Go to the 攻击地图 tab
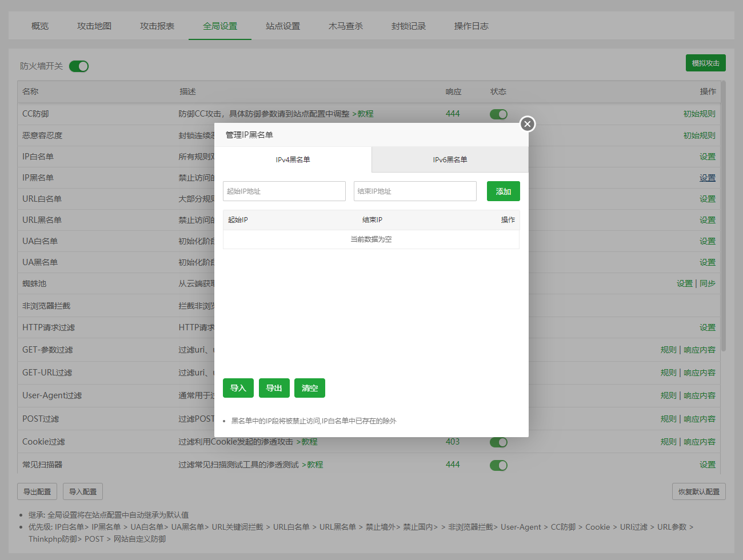The image size is (743, 560). click(94, 26)
